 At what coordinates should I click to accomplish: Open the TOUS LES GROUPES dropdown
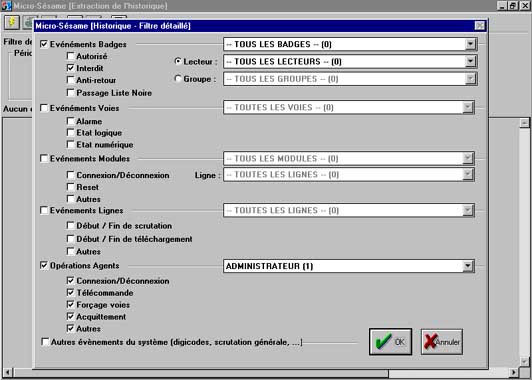point(470,79)
